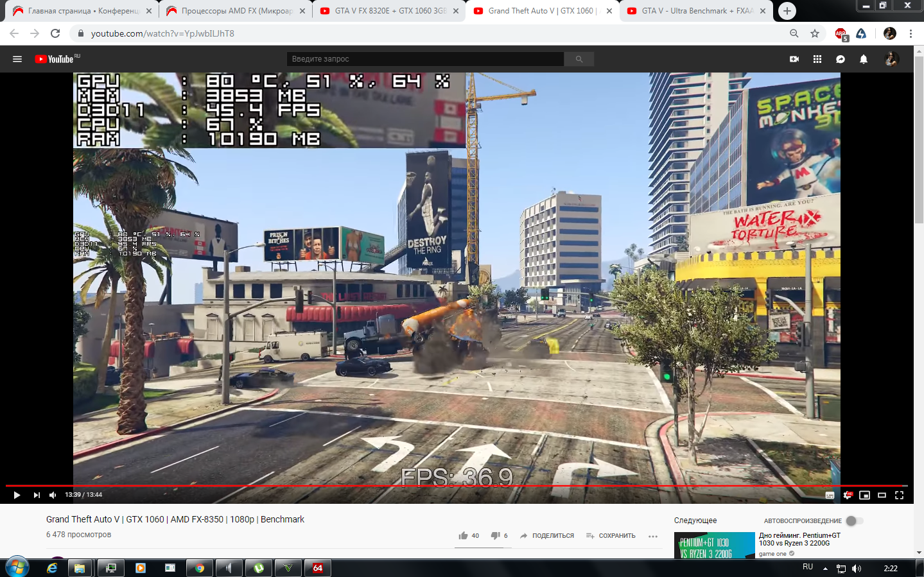Click the page scrollbar down arrow
The width and height of the screenshot is (924, 577).
919,553
